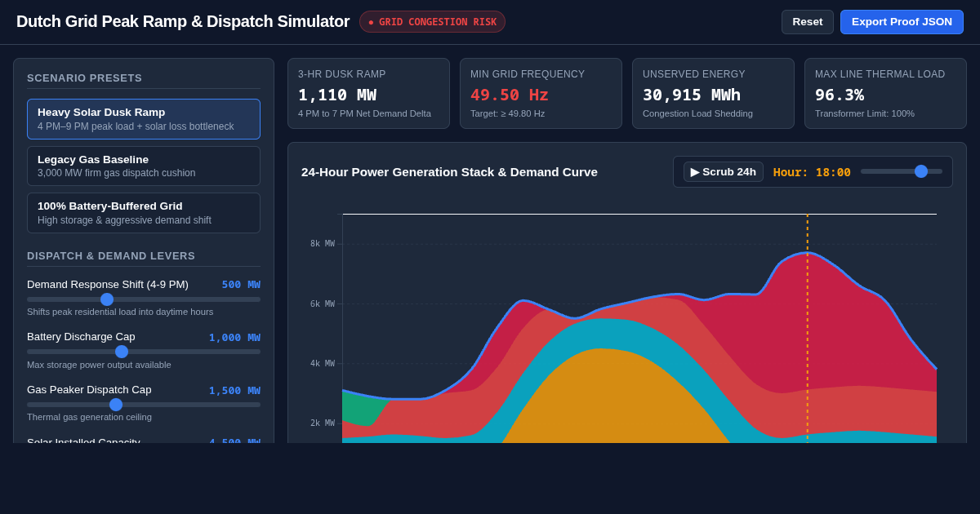Click the Unserved Energy card
Screen dimensions: 980x514
pyautogui.click(x=713, y=94)
